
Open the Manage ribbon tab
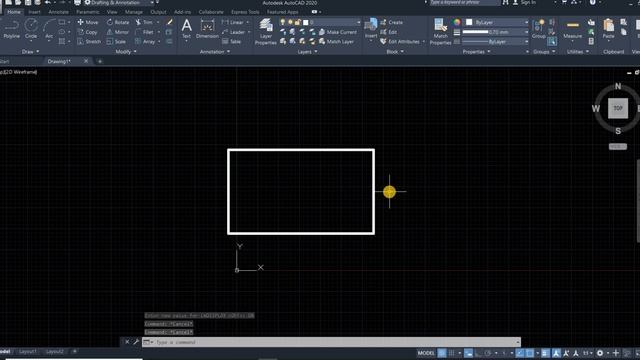point(134,12)
